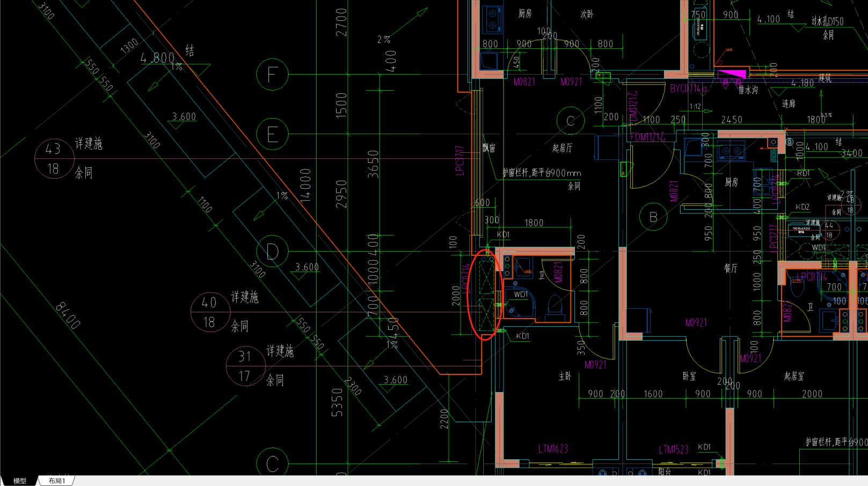Image resolution: width=868 pixels, height=486 pixels.
Task: Click the 主卧 room label
Action: pyautogui.click(x=565, y=377)
